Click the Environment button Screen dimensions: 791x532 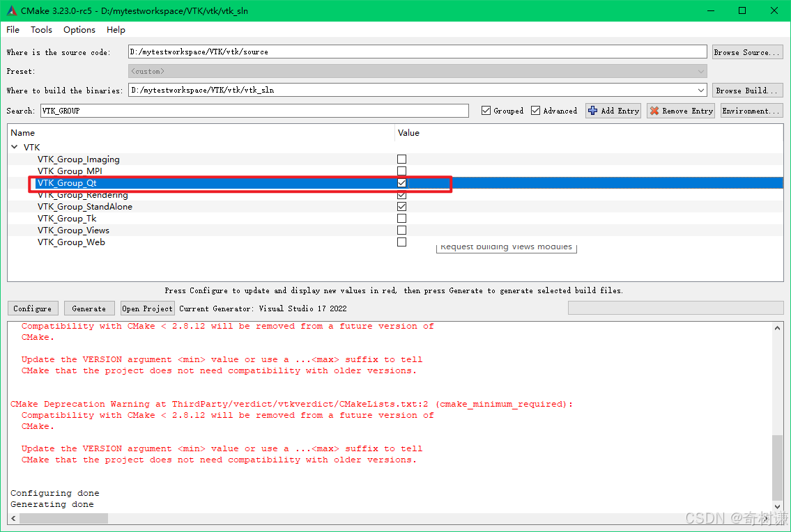pyautogui.click(x=752, y=111)
